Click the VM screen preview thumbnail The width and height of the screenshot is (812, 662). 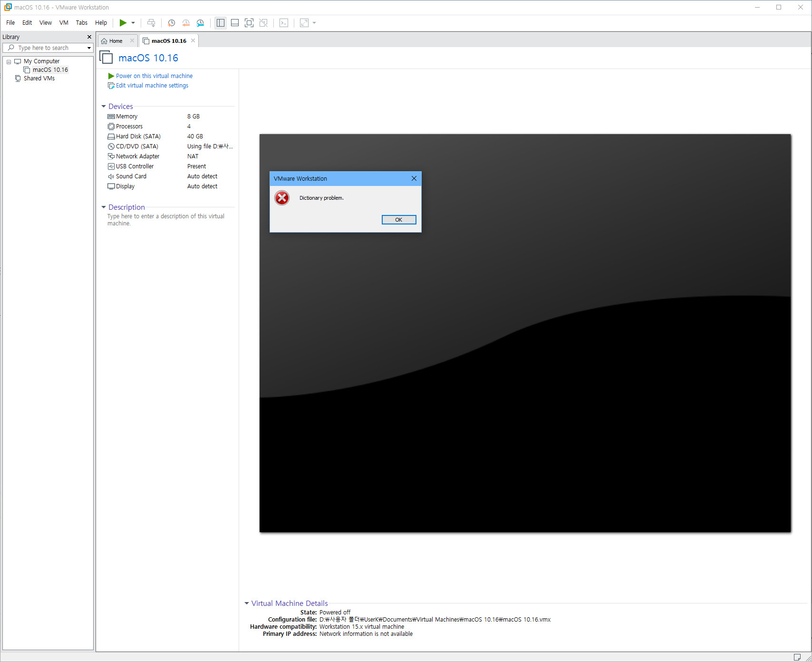525,333
